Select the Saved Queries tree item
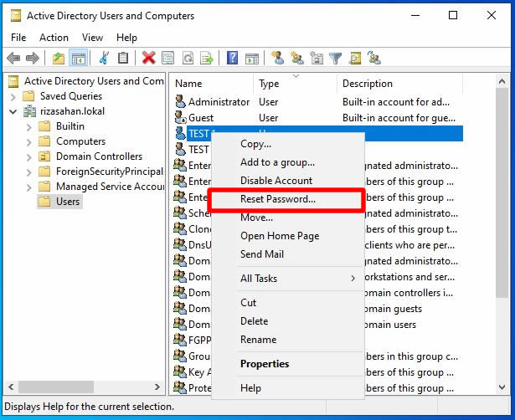Viewport: 515px width, 420px height. 71,96
